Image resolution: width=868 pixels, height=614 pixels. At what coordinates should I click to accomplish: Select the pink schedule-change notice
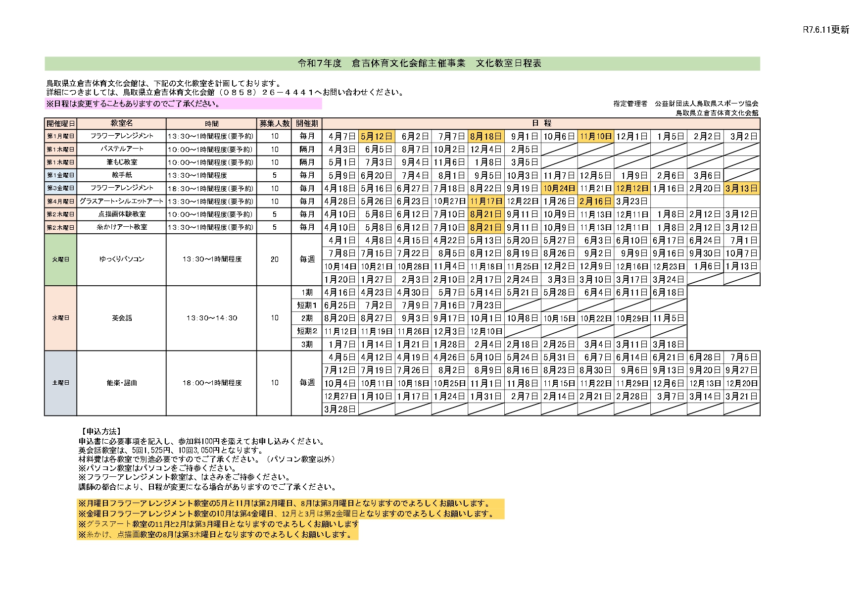tap(183, 103)
